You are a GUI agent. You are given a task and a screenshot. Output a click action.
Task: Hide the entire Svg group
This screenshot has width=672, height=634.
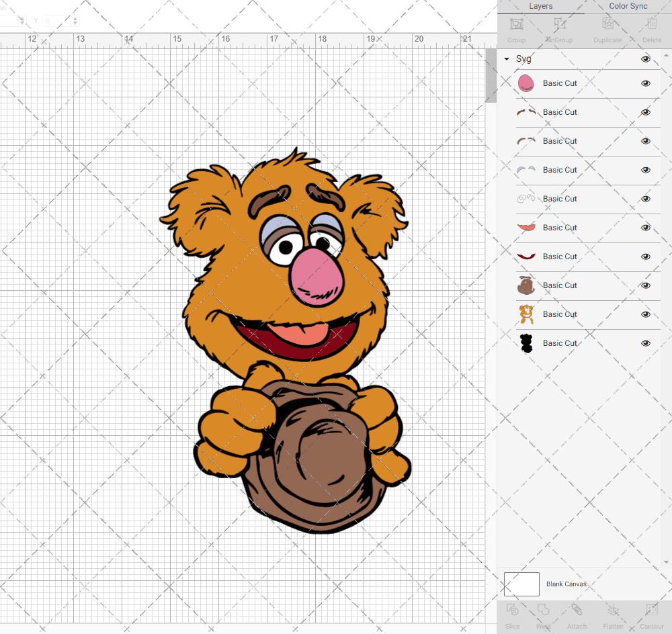click(645, 59)
